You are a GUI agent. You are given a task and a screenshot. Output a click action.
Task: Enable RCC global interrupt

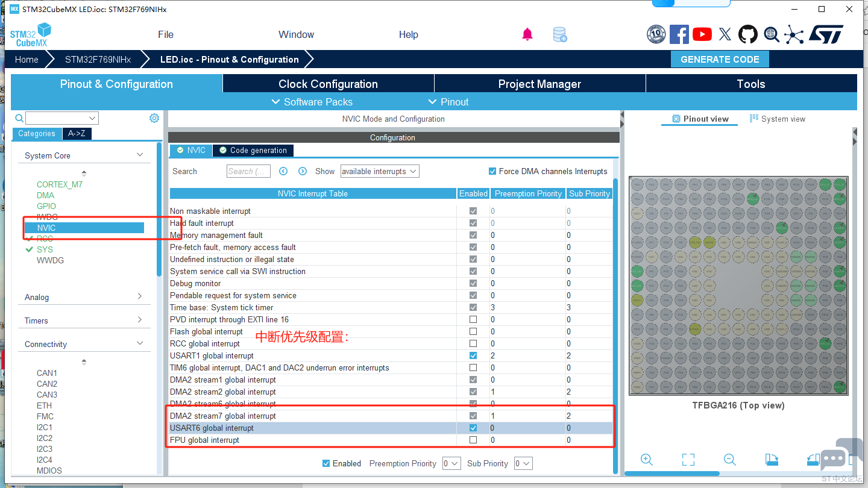[473, 343]
